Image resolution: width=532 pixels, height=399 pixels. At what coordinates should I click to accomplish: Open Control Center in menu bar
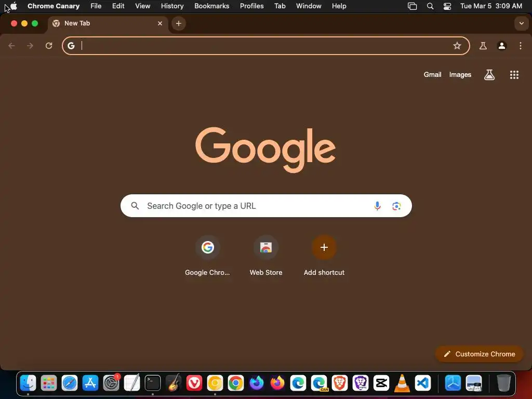tap(447, 6)
